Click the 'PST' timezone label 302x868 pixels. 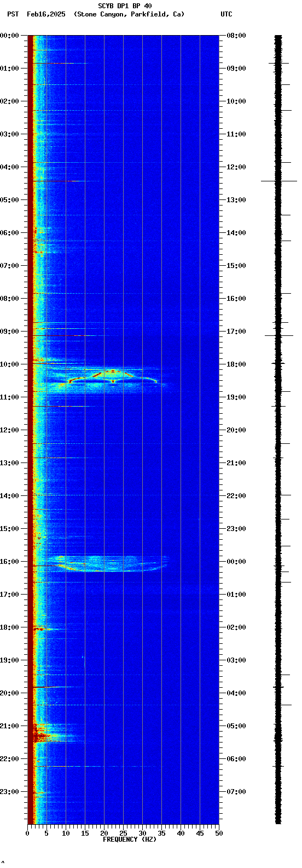pyautogui.click(x=13, y=14)
